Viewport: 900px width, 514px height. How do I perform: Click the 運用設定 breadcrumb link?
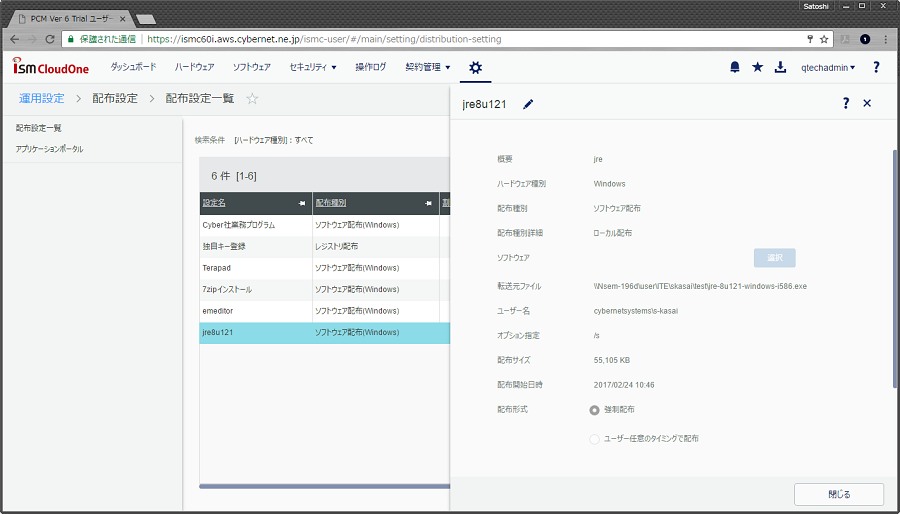[x=41, y=99]
